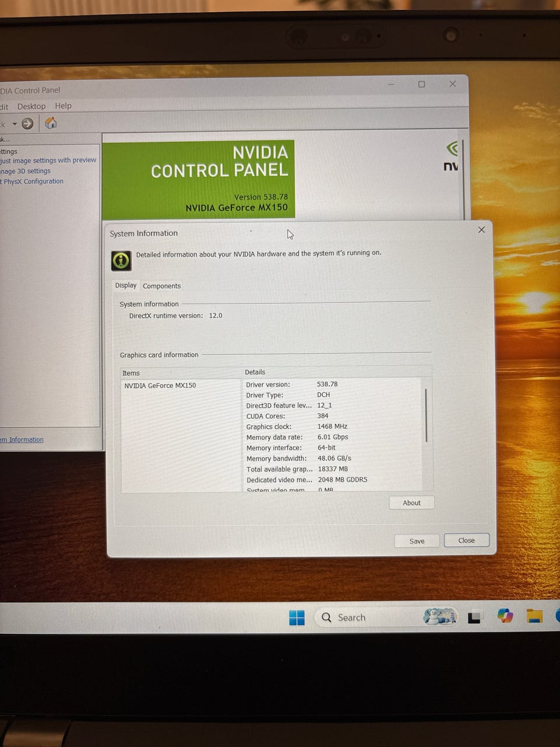This screenshot has height=747, width=560.
Task: Click the Memory interface 64-bit value
Action: 326,448
